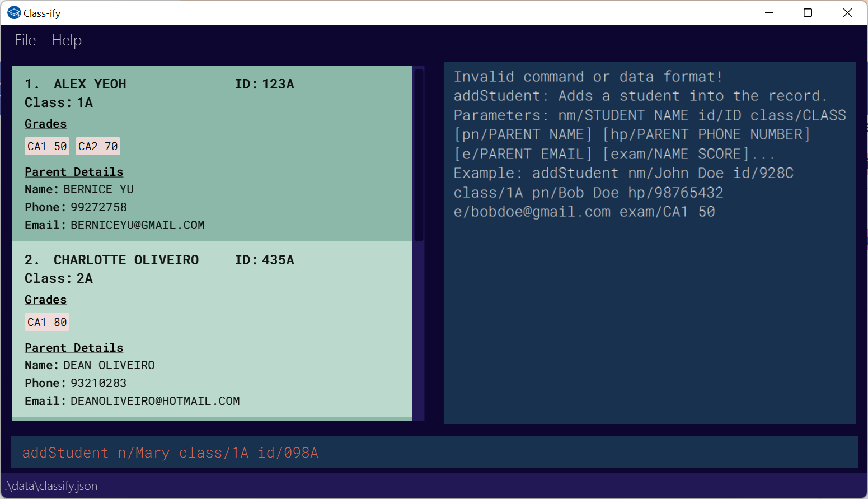The width and height of the screenshot is (868, 499).
Task: Click the command input field
Action: pyautogui.click(x=434, y=453)
